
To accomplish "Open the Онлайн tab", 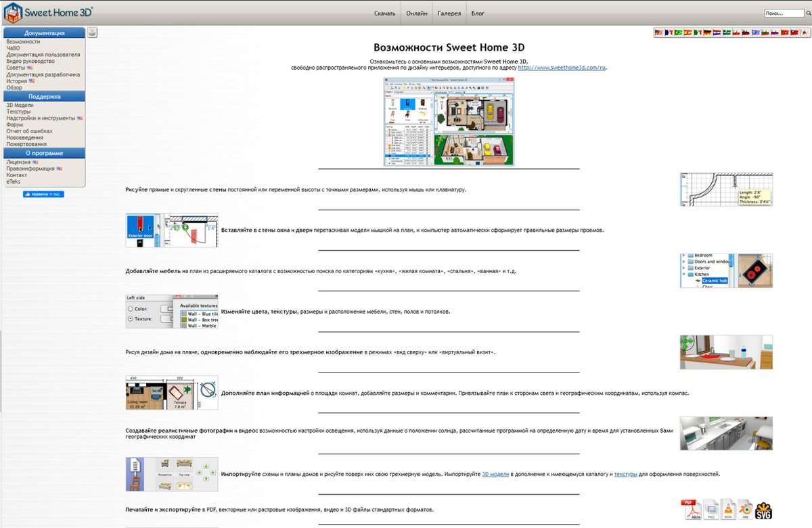I will click(x=417, y=13).
